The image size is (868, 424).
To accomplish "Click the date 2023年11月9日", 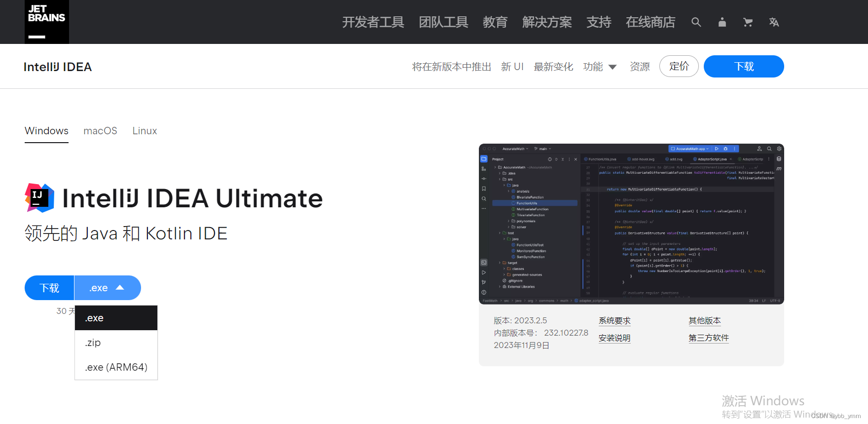I will [x=522, y=346].
